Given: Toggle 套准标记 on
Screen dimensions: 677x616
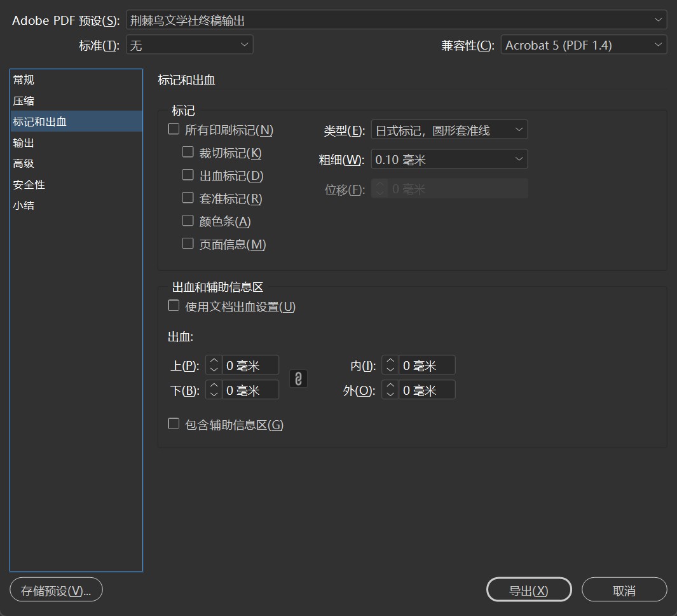Looking at the screenshot, I should 188,198.
